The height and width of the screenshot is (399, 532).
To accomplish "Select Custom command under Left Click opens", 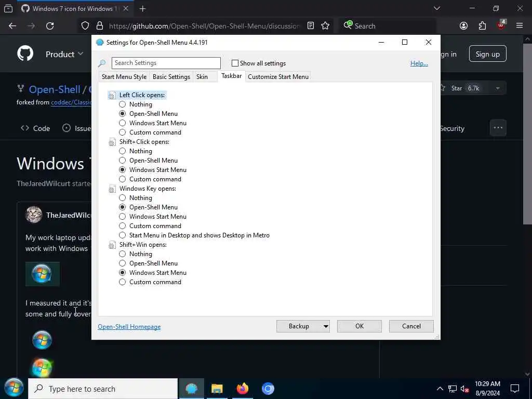I will click(123, 132).
